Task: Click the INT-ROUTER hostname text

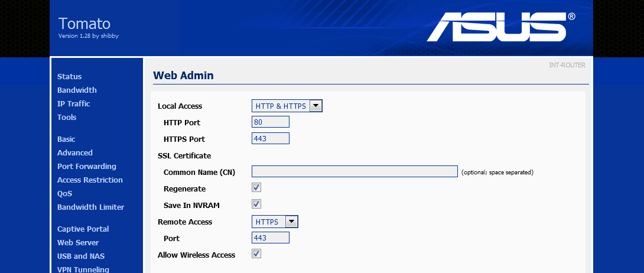Action: (x=567, y=65)
